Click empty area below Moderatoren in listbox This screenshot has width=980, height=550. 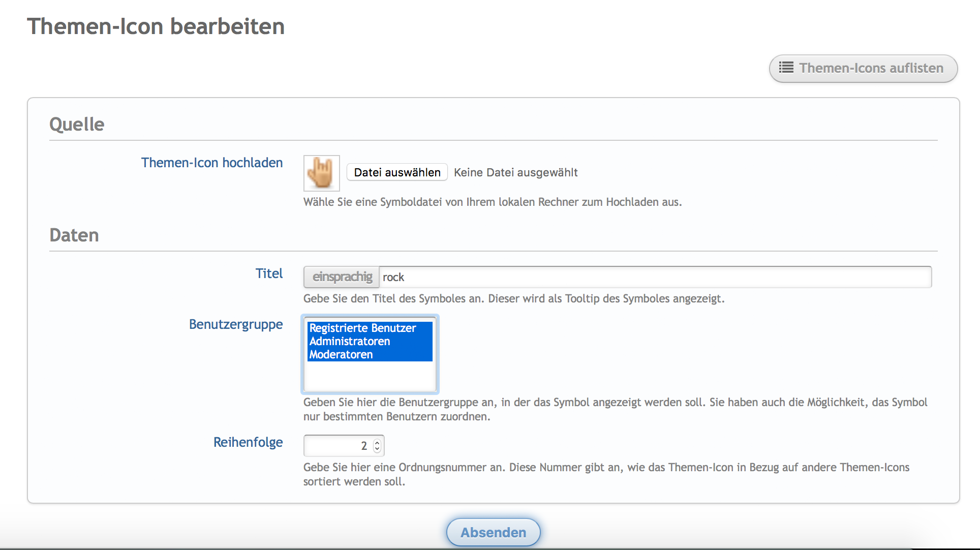[x=370, y=376]
